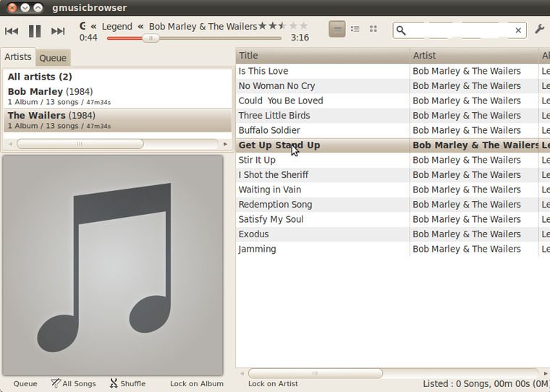Open the Artists tab
This screenshot has width=550, height=392.
click(18, 57)
